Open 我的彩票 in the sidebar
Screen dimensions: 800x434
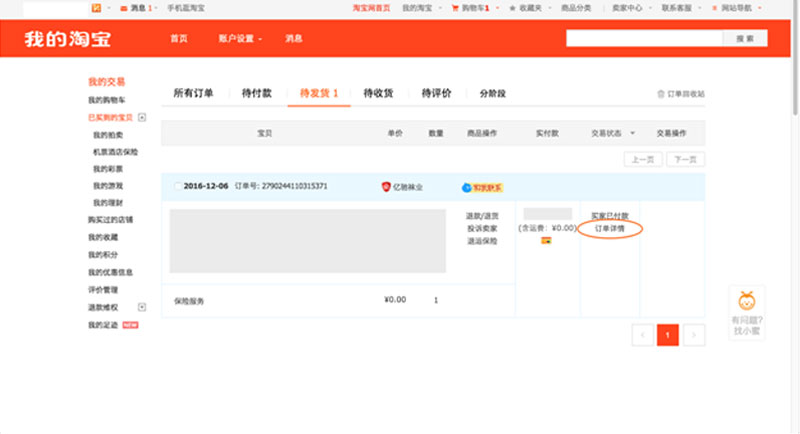click(x=108, y=169)
